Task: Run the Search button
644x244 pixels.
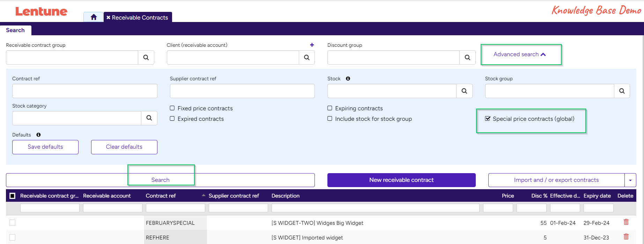Action: 160,180
